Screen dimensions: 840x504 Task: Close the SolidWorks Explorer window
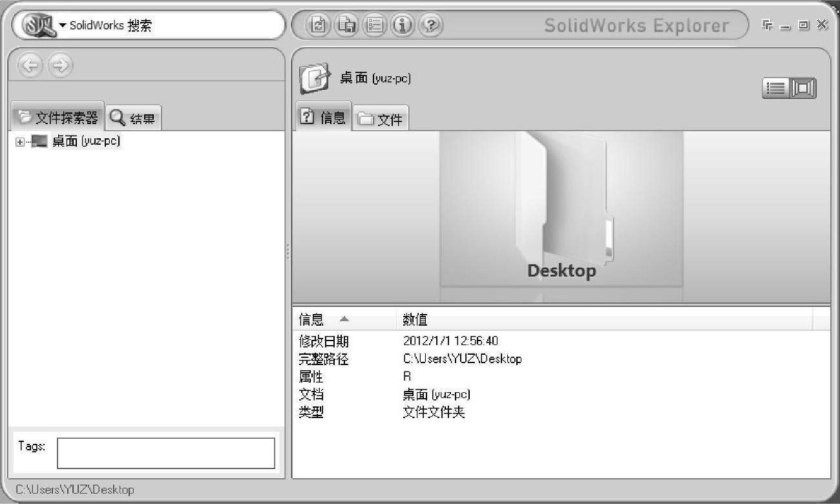click(822, 25)
